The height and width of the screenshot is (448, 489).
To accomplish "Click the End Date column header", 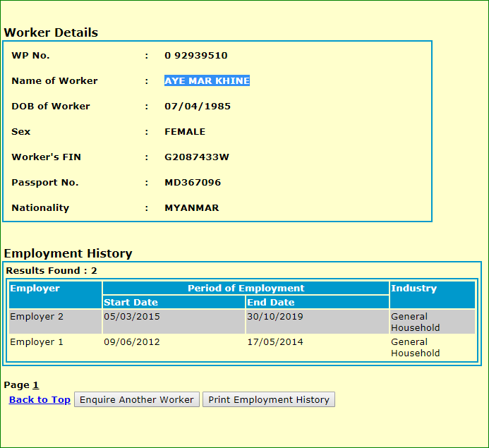I will coord(270,303).
